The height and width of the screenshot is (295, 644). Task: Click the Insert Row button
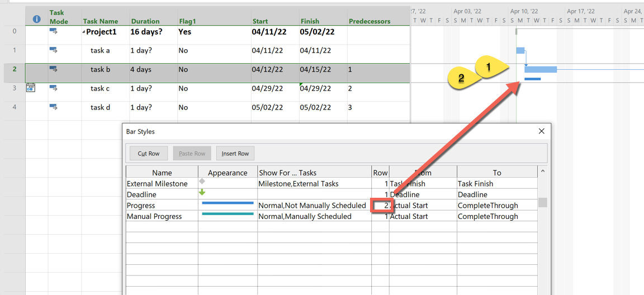pos(235,154)
